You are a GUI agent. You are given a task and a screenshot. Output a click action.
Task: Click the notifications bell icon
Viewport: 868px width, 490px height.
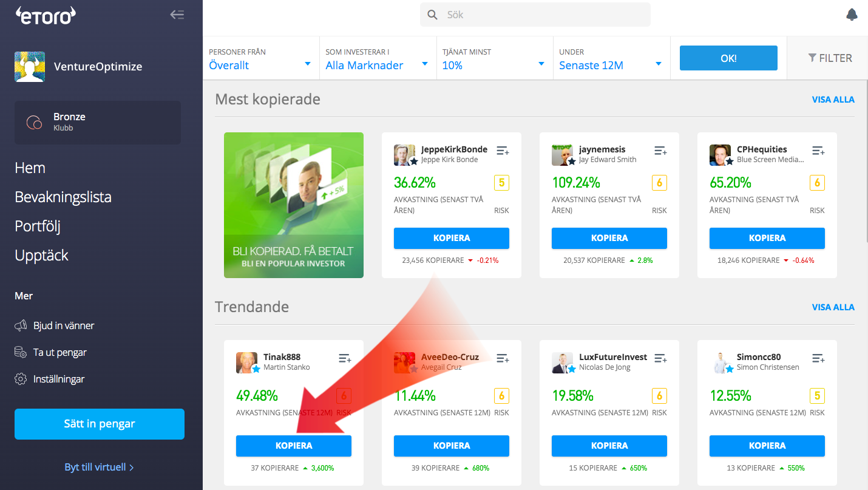click(852, 15)
